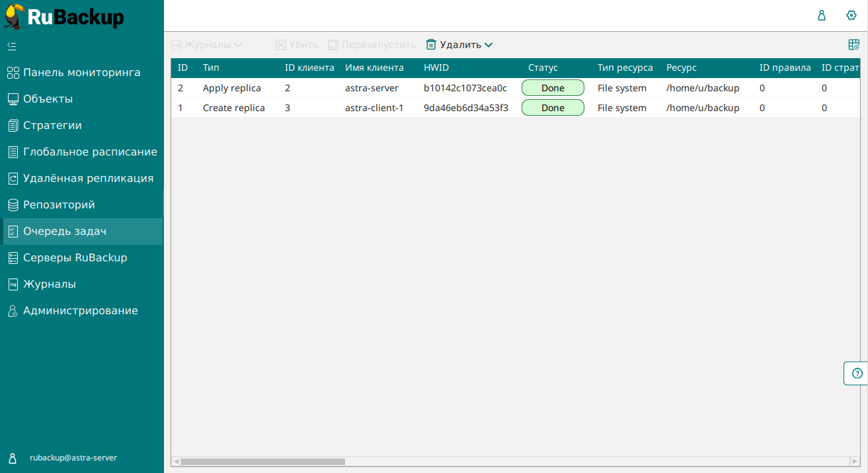
Task: Select the Apply replica task row
Action: coord(231,88)
